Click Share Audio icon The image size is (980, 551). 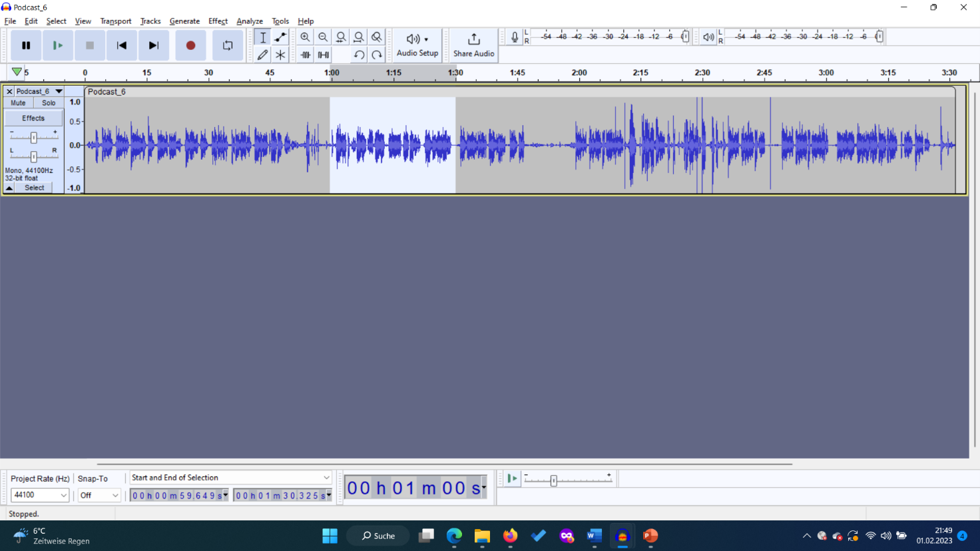point(473,45)
